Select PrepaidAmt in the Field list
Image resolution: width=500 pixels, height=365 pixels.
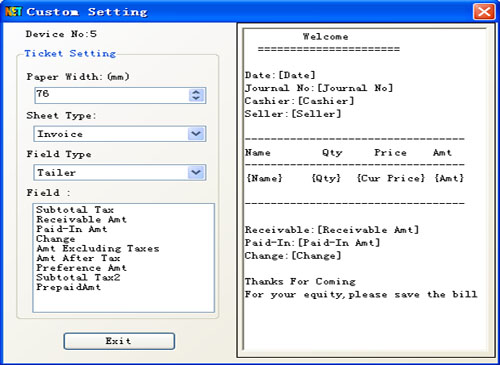[x=68, y=287]
